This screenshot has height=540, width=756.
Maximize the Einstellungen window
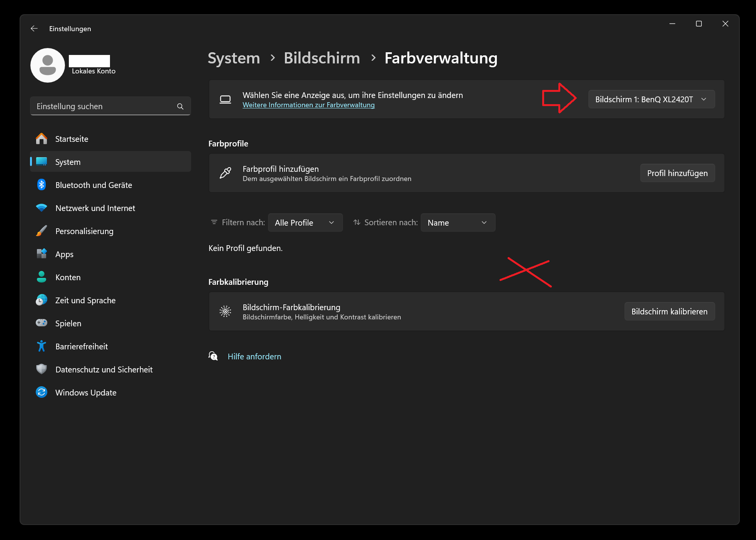(699, 24)
